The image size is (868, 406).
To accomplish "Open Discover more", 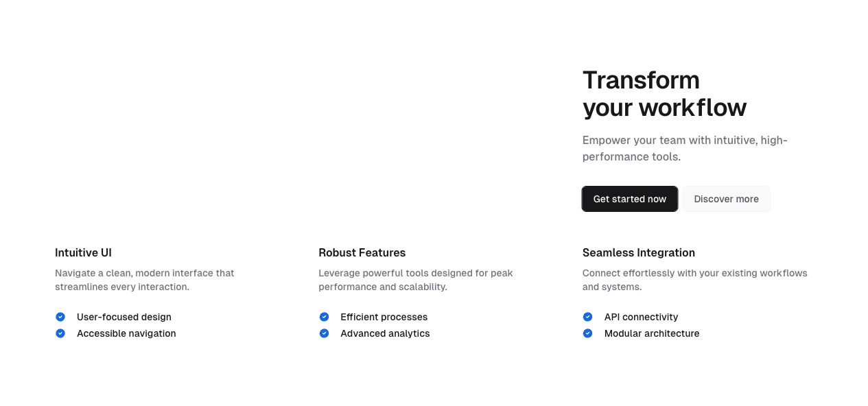I will point(726,199).
